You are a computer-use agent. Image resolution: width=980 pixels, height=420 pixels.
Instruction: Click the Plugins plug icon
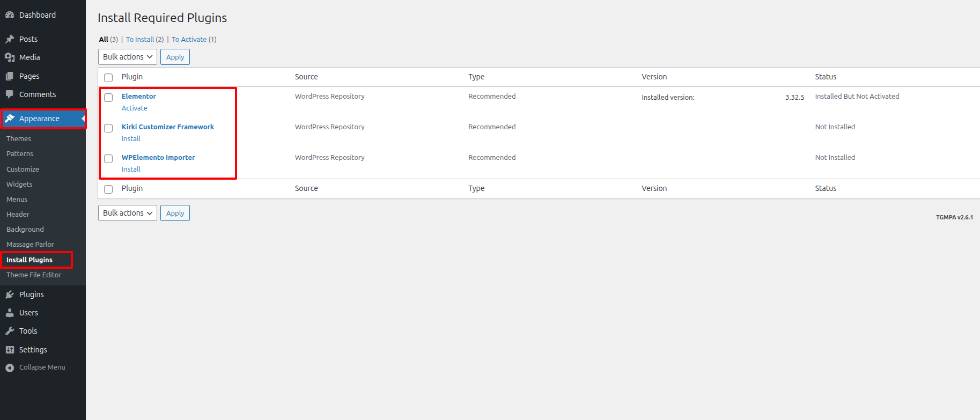pyautogui.click(x=10, y=294)
